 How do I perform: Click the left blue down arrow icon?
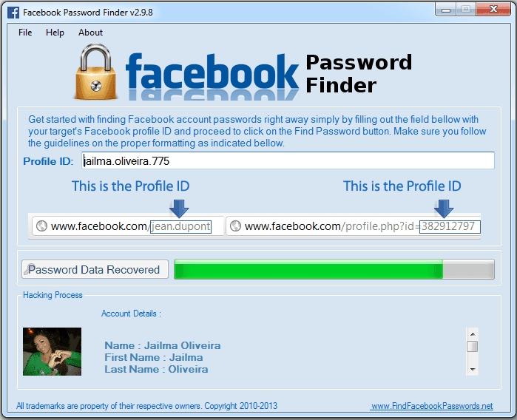click(179, 209)
